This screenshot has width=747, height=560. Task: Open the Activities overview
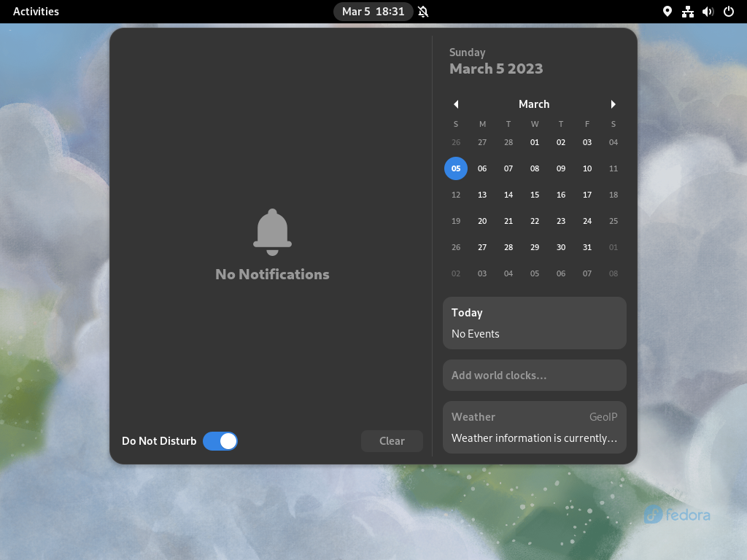coord(36,12)
